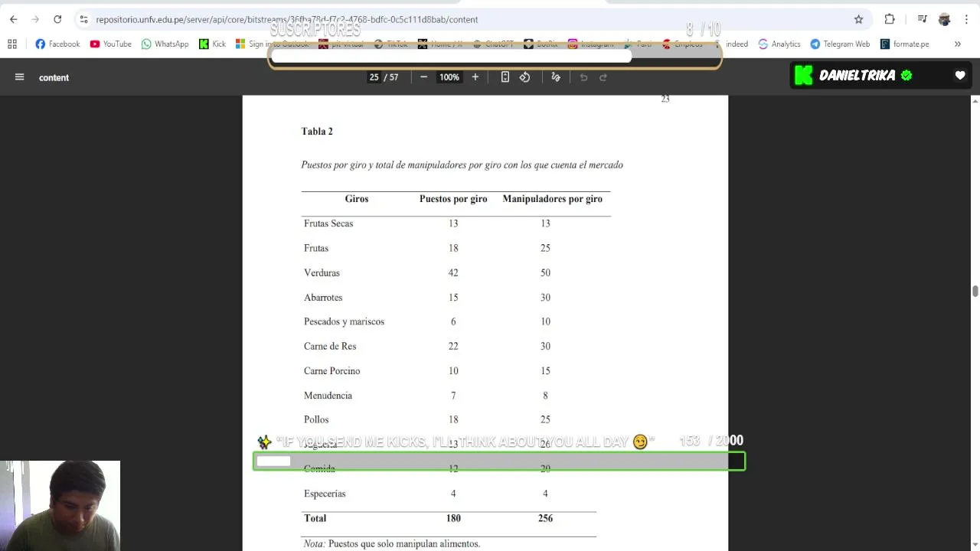Open the Extensions puzzle icon
This screenshot has height=551, width=980.
(x=890, y=19)
